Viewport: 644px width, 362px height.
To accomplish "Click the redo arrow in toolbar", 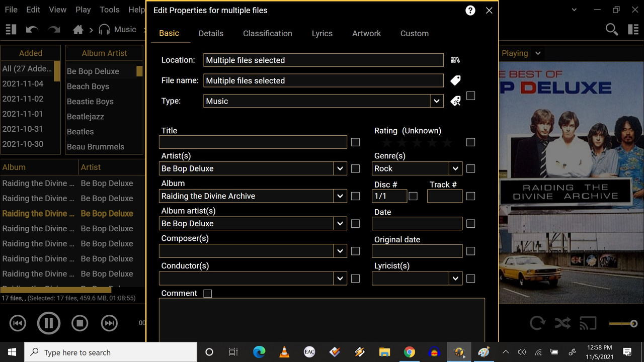I will tap(54, 30).
